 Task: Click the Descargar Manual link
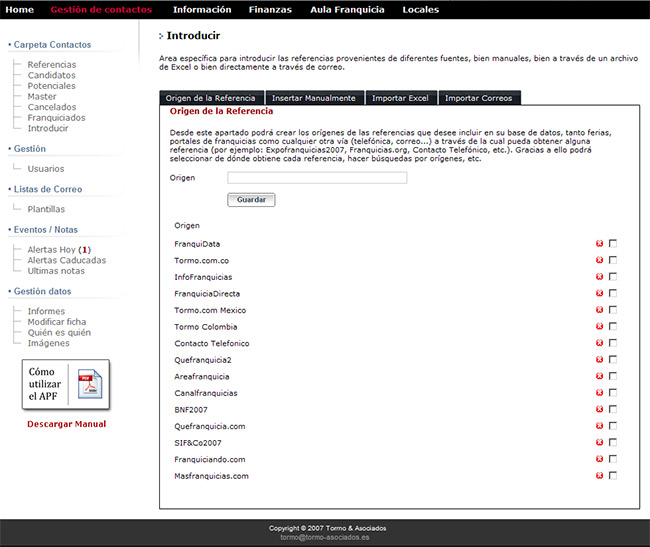click(66, 424)
